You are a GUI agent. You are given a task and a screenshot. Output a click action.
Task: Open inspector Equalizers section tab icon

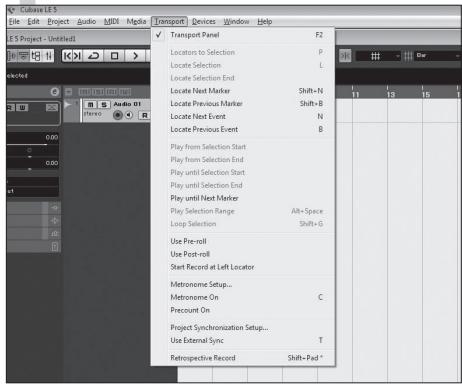point(55,221)
